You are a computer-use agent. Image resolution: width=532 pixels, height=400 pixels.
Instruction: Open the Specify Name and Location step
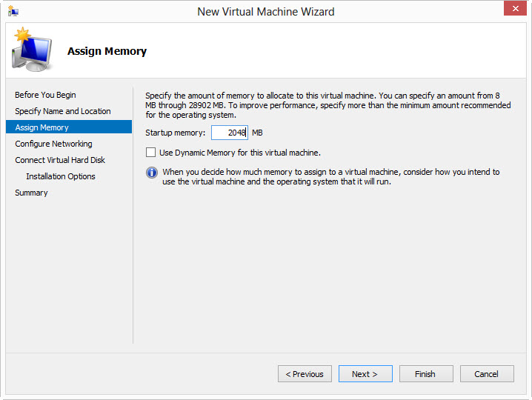click(x=63, y=111)
